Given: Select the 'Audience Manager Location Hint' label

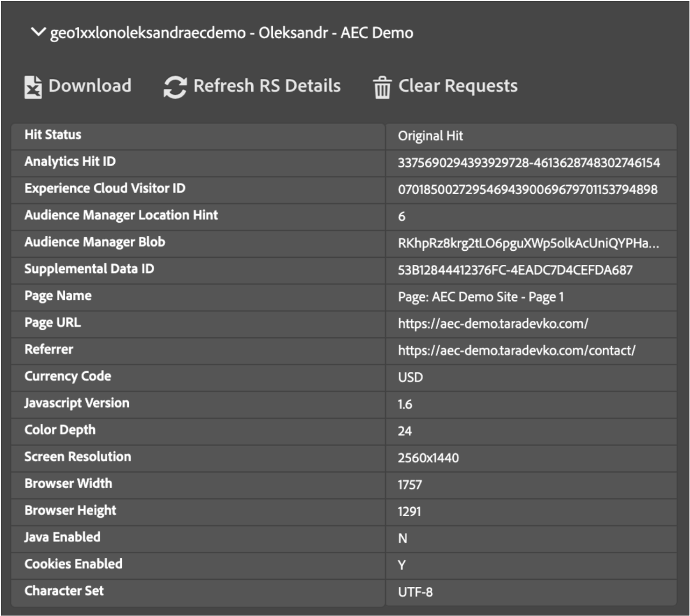Looking at the screenshot, I should pos(121,215).
